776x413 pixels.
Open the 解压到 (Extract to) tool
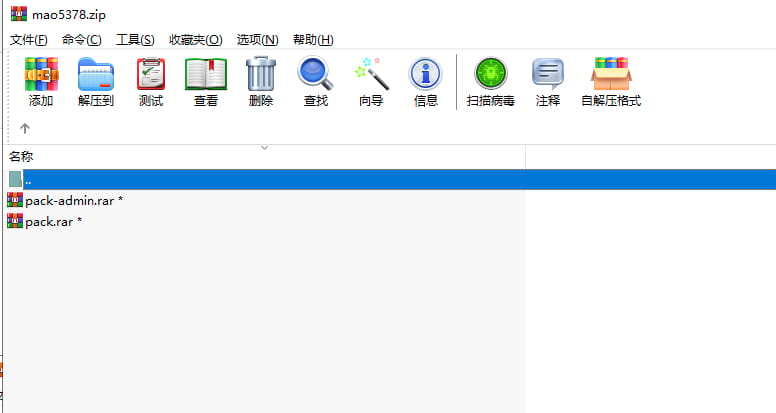96,74
